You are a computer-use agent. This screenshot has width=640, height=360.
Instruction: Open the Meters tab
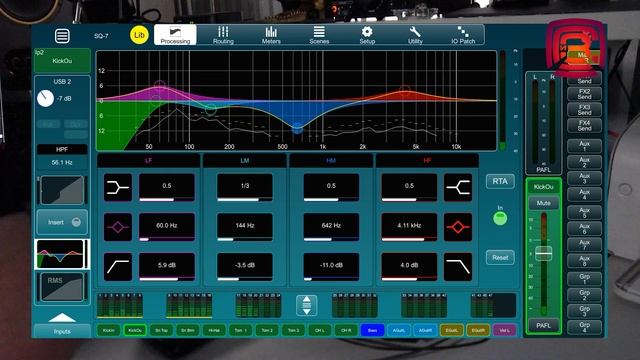coord(271,35)
